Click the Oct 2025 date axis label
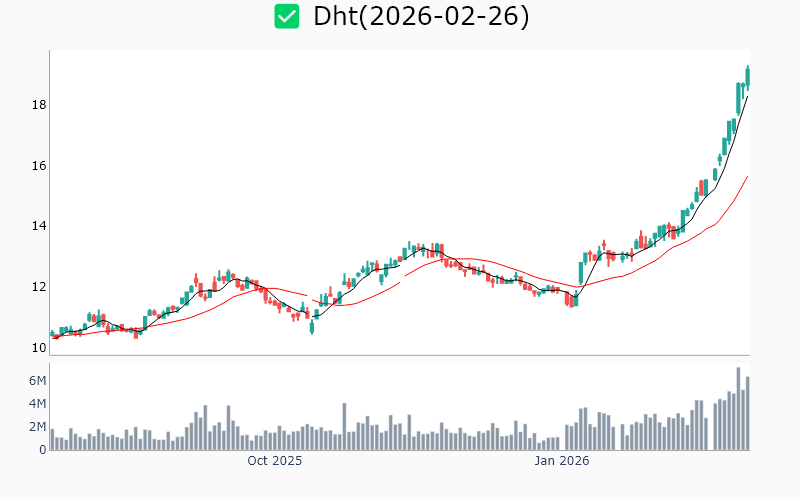The height and width of the screenshot is (500, 800). click(274, 461)
